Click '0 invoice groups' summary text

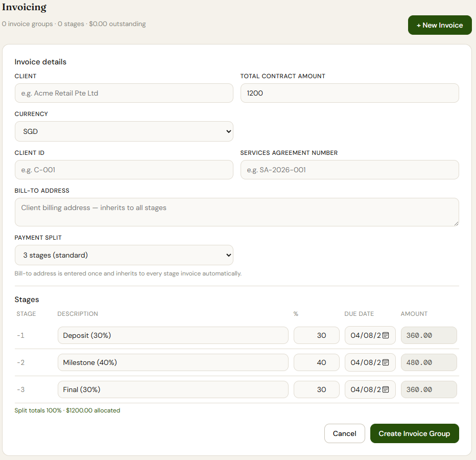point(27,24)
